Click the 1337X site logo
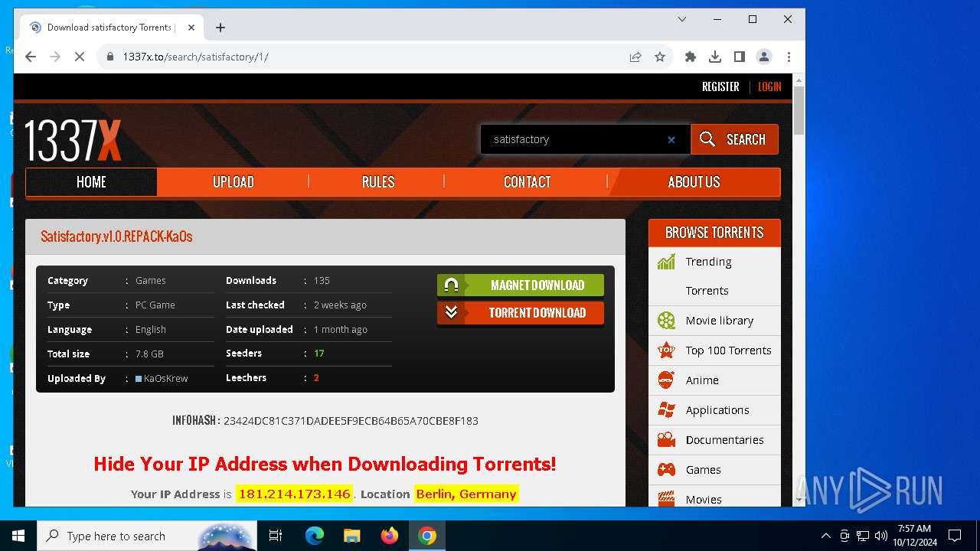The height and width of the screenshot is (551, 980). (73, 140)
